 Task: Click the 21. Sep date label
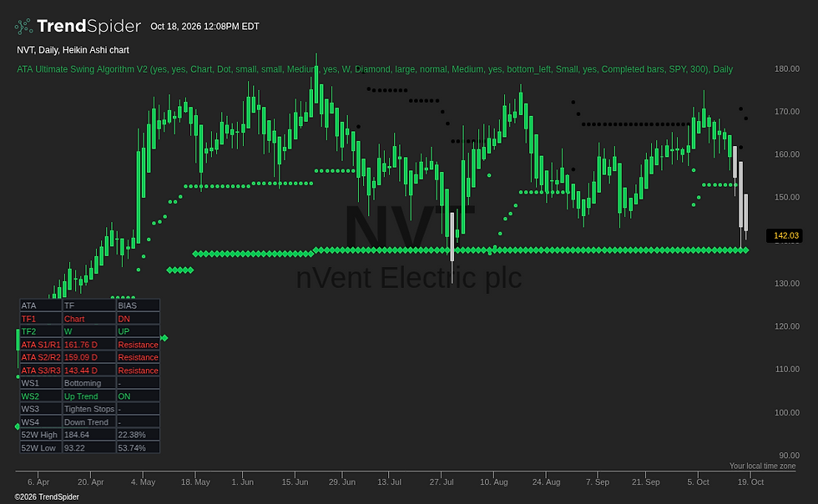[646, 482]
